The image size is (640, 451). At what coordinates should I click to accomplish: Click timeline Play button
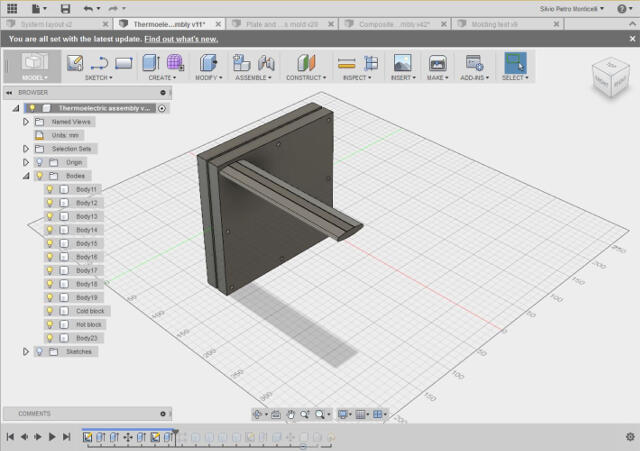coord(52,437)
